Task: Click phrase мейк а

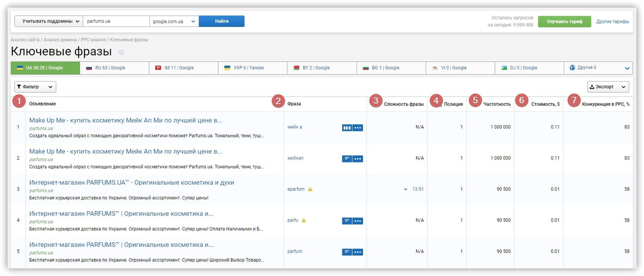Action: tap(295, 127)
